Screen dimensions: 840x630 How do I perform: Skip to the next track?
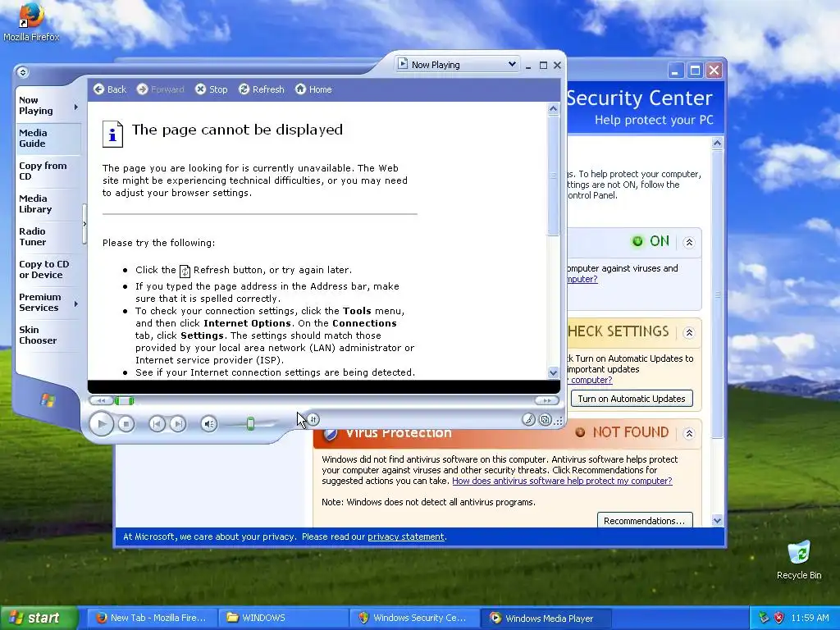click(178, 424)
